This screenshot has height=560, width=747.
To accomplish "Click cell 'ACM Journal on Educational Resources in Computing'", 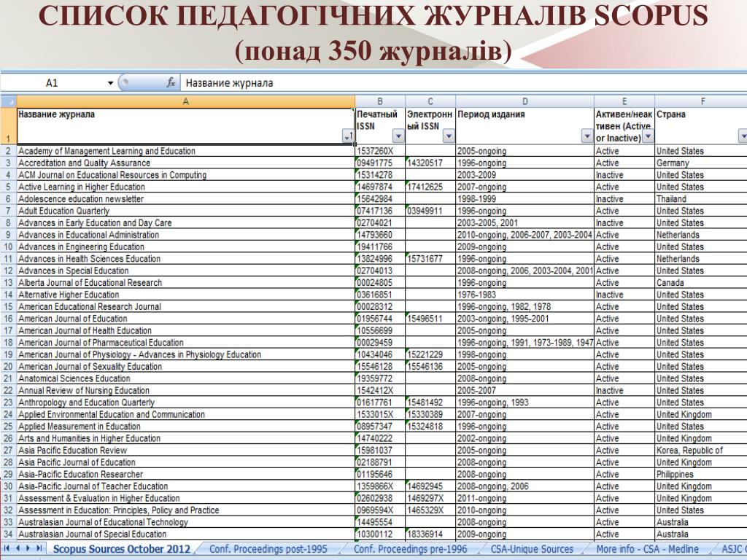I will tap(186, 175).
